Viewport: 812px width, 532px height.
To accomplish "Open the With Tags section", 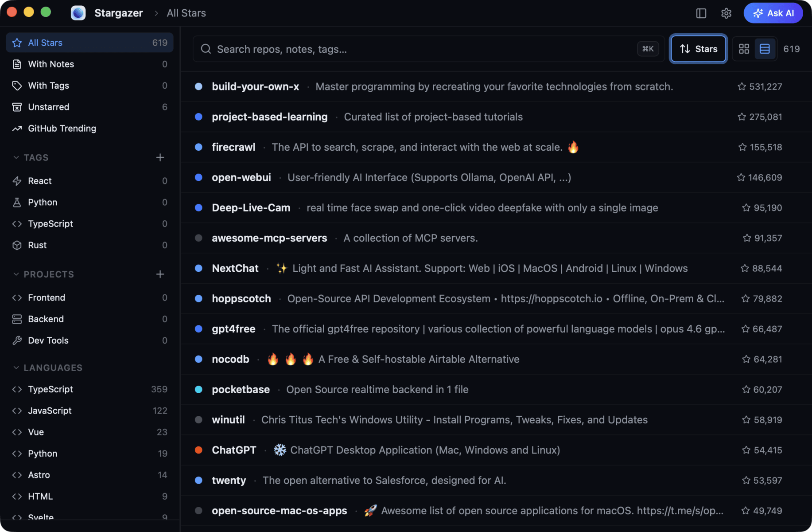I will pos(89,85).
